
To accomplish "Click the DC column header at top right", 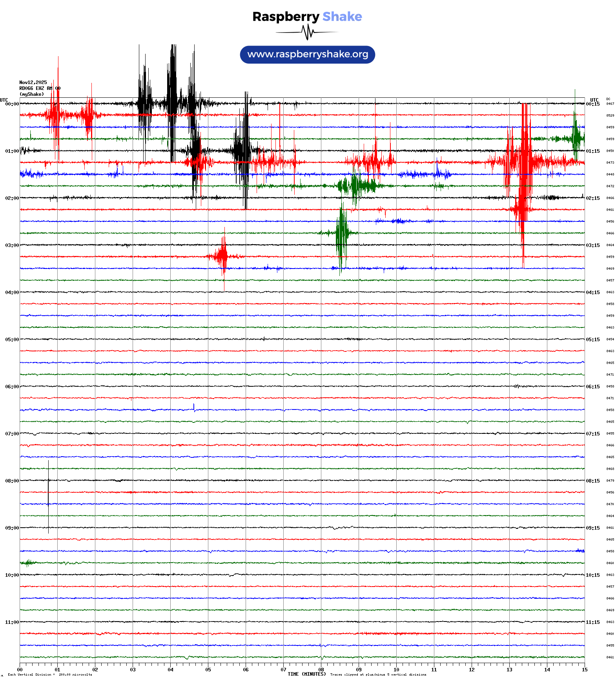I will (x=608, y=99).
